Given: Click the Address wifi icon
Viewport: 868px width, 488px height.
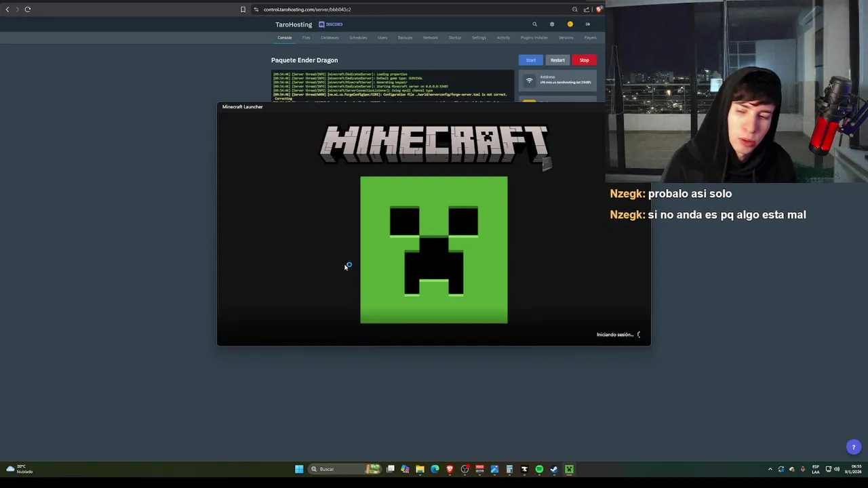Looking at the screenshot, I should click(530, 81).
